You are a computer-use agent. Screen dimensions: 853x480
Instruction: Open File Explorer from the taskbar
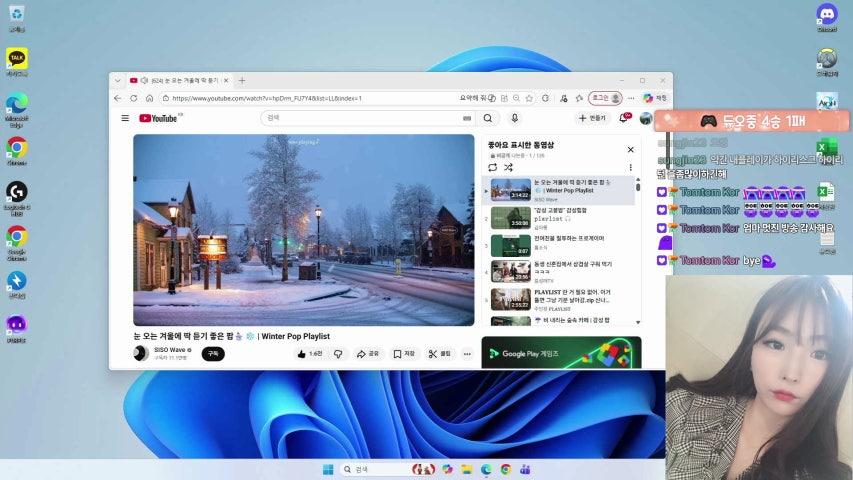coord(465,470)
